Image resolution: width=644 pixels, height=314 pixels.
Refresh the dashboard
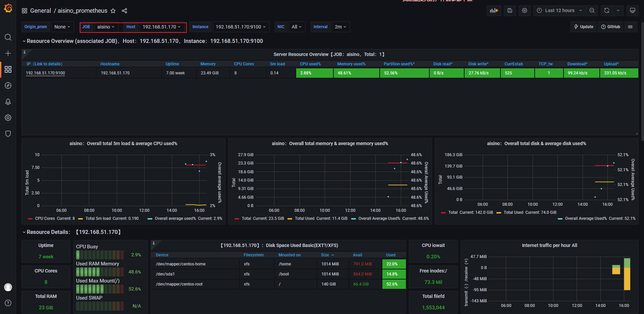tap(607, 10)
